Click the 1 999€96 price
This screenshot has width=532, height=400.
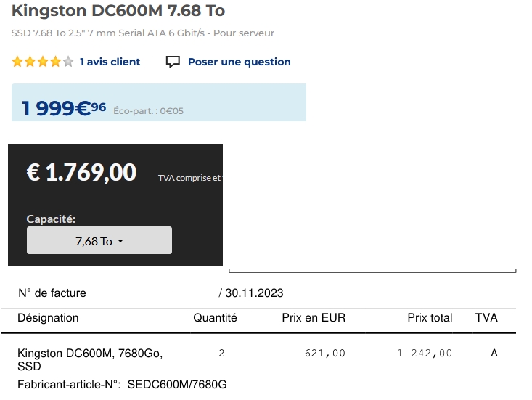tap(64, 109)
